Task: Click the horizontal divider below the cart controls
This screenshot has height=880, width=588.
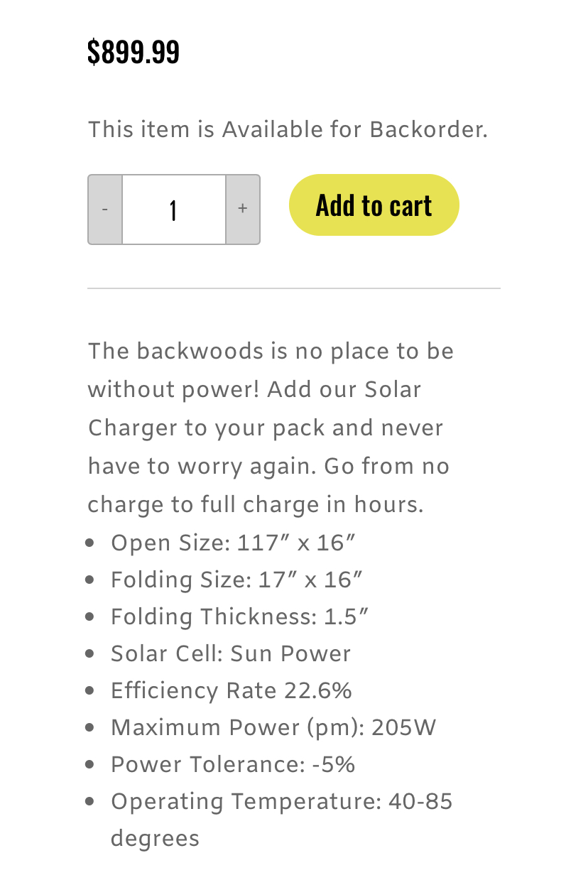Action: pyautogui.click(x=294, y=288)
